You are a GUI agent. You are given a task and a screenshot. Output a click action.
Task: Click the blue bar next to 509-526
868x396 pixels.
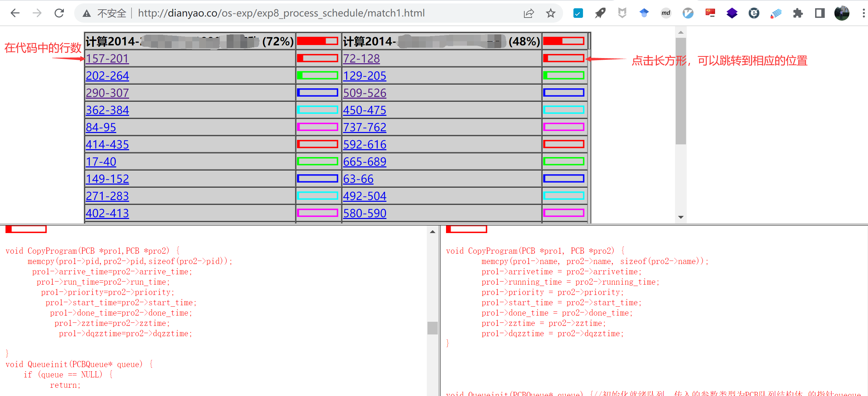coord(563,92)
